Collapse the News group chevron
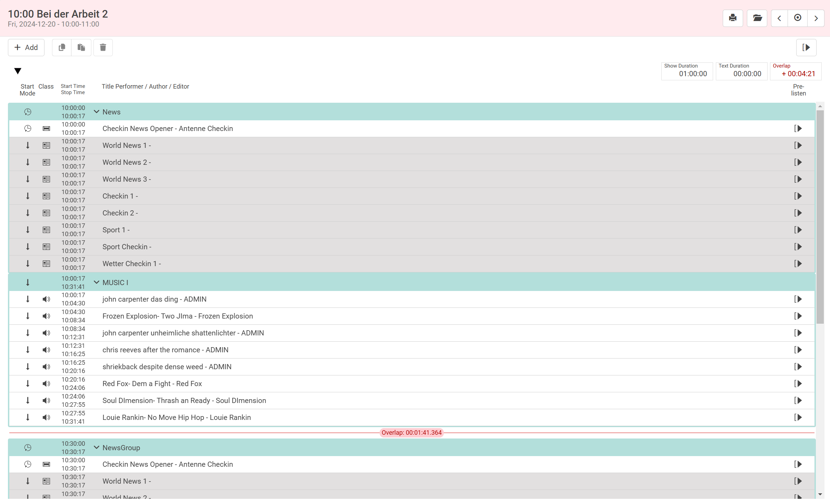Image resolution: width=830 pixels, height=504 pixels. tap(97, 112)
